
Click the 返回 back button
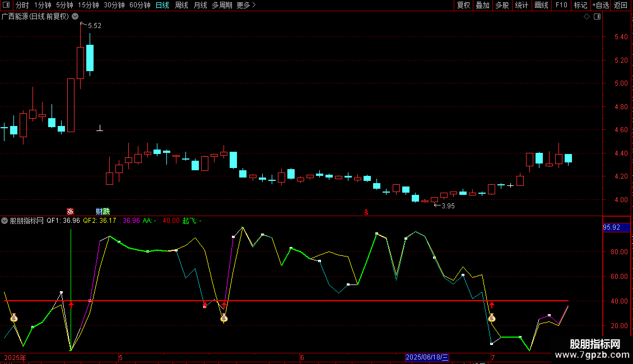click(621, 5)
